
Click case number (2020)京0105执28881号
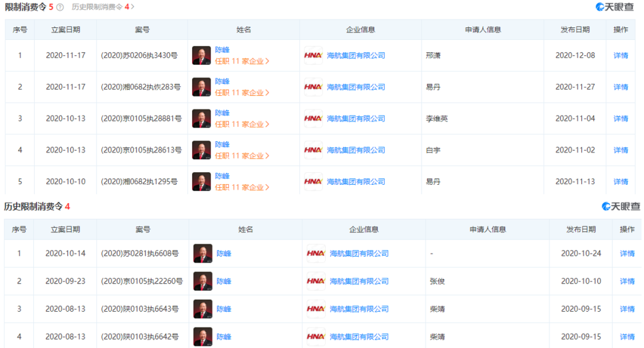coord(141,119)
